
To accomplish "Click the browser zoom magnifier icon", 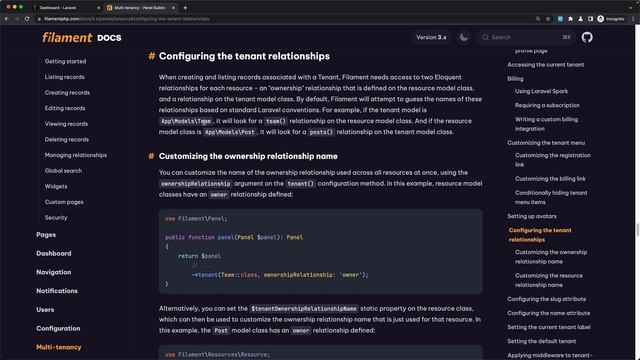I will (x=538, y=19).
